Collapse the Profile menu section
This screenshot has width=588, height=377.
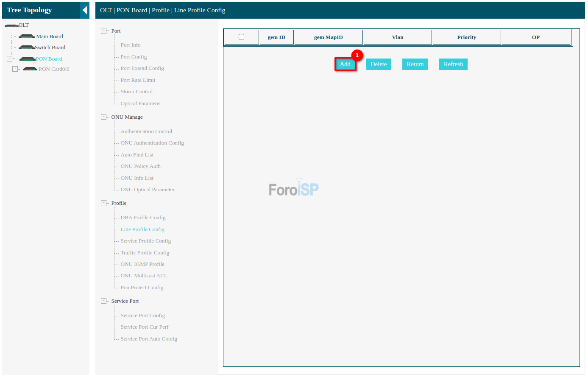tap(103, 203)
